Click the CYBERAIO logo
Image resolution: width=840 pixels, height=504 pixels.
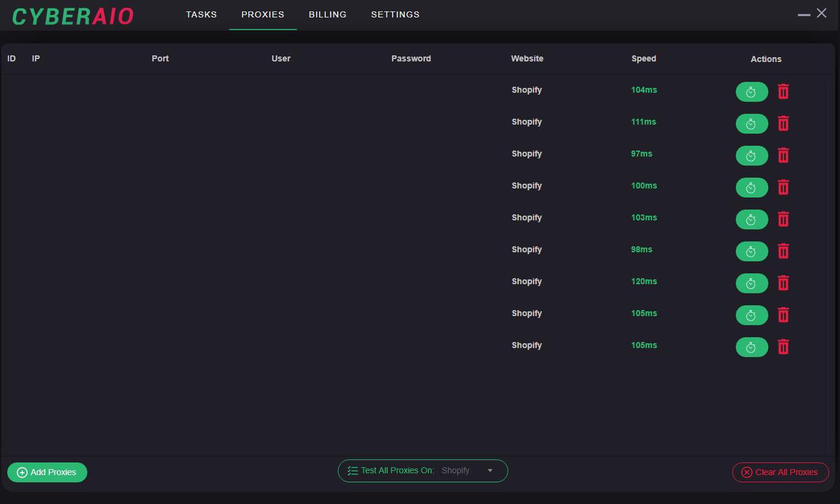[x=73, y=16]
